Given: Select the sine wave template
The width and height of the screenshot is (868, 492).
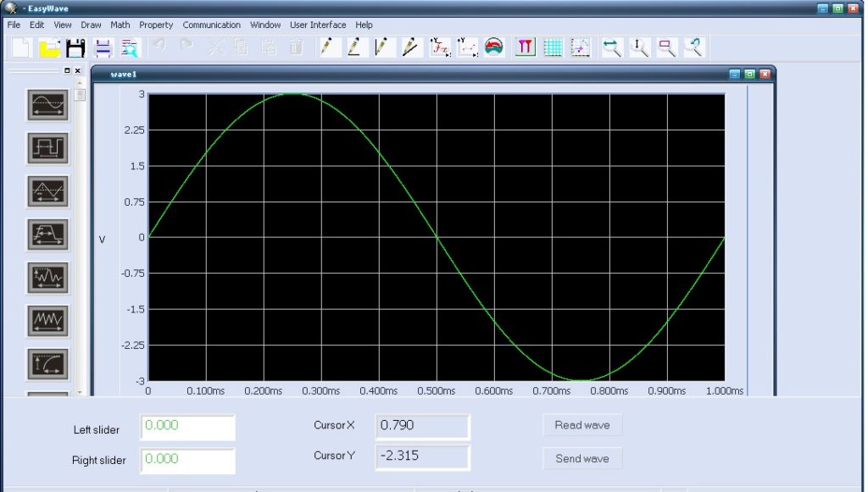Looking at the screenshot, I should coord(48,106).
